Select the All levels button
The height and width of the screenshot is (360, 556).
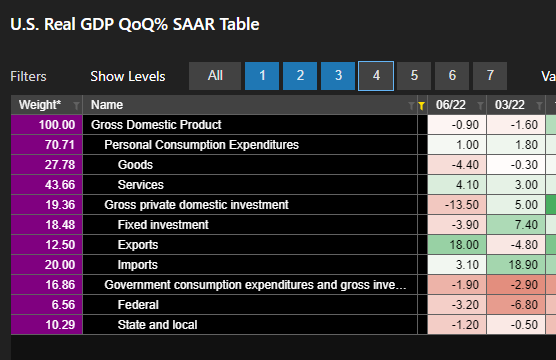215,76
